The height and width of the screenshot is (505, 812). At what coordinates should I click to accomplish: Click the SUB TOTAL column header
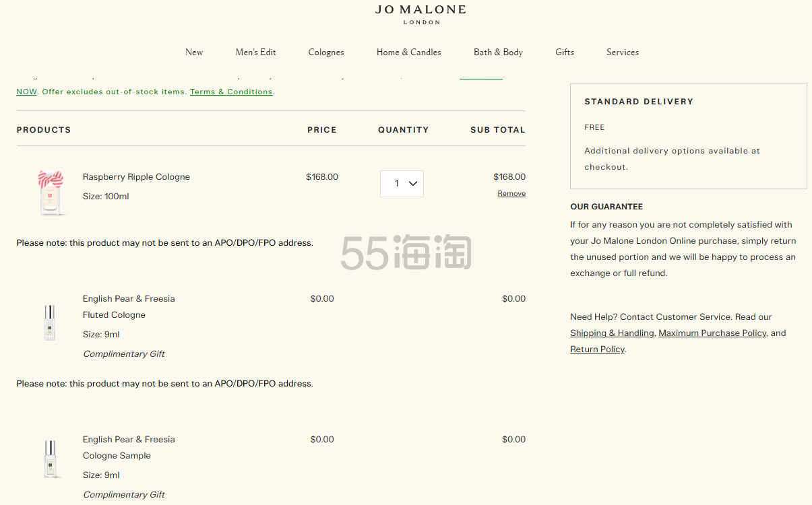(x=498, y=130)
